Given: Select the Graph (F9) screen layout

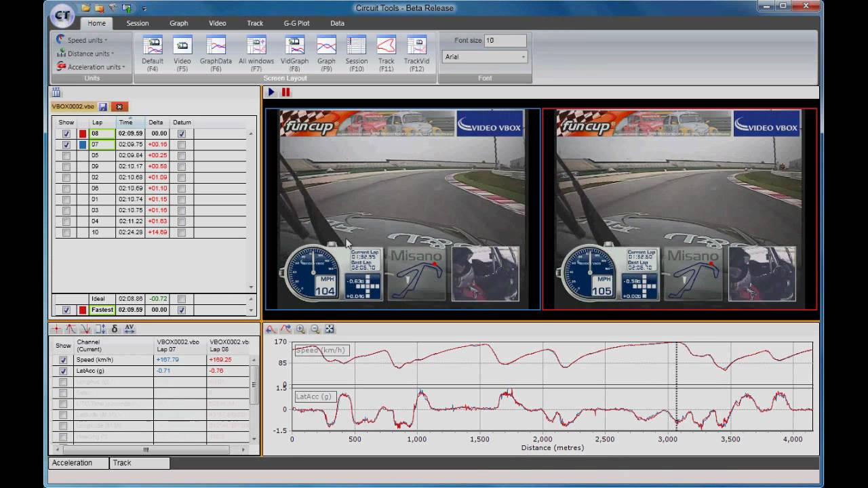Looking at the screenshot, I should coord(326,54).
